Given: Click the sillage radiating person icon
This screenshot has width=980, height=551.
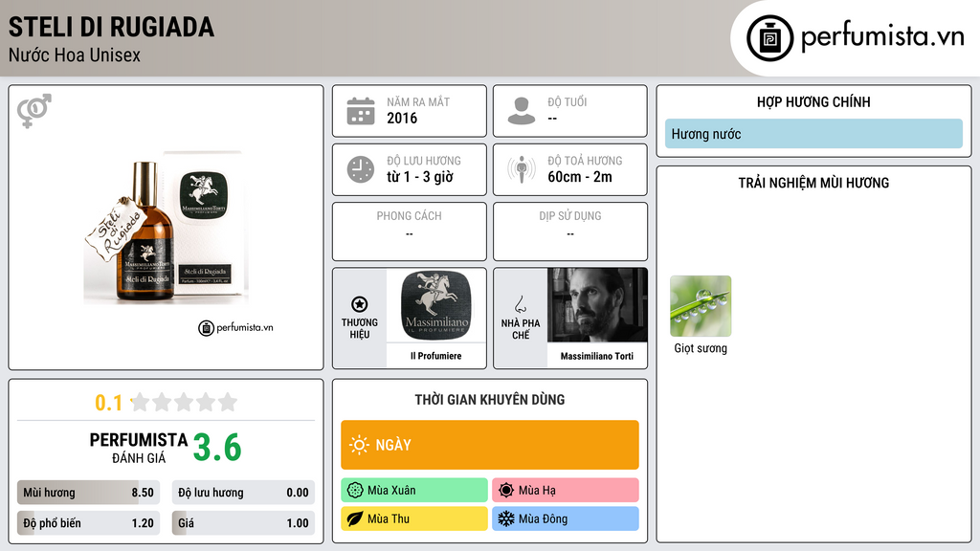Looking at the screenshot, I should (x=522, y=169).
